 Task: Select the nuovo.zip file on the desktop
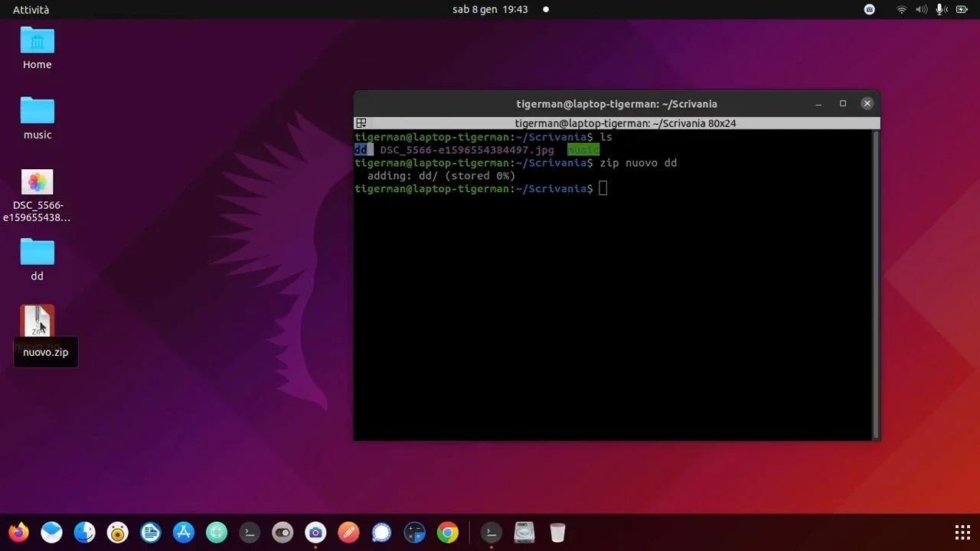click(37, 321)
